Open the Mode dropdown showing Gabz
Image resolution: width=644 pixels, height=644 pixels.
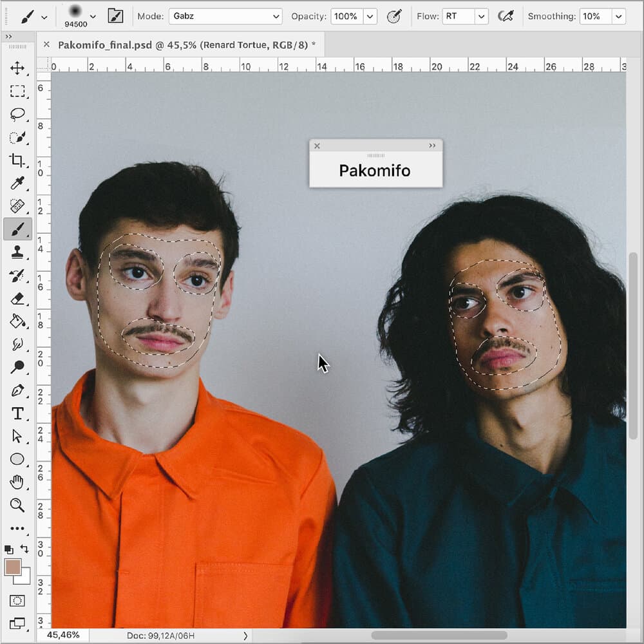[225, 16]
